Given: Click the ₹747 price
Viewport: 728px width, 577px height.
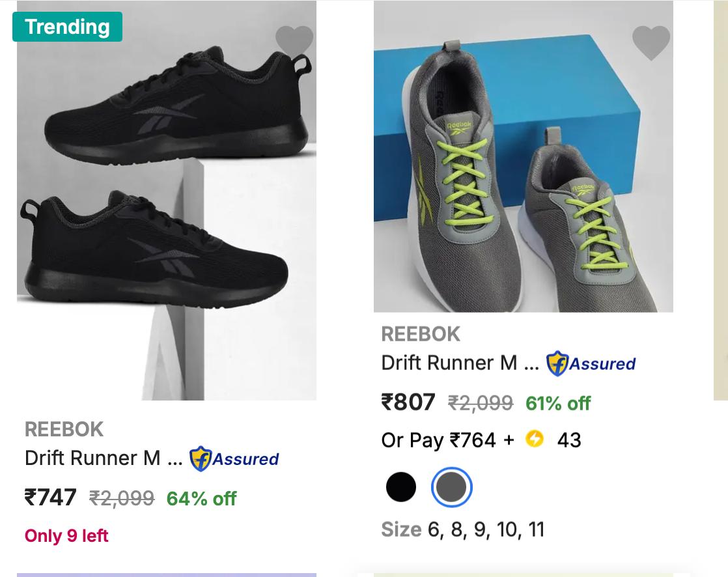Looking at the screenshot, I should click(51, 498).
